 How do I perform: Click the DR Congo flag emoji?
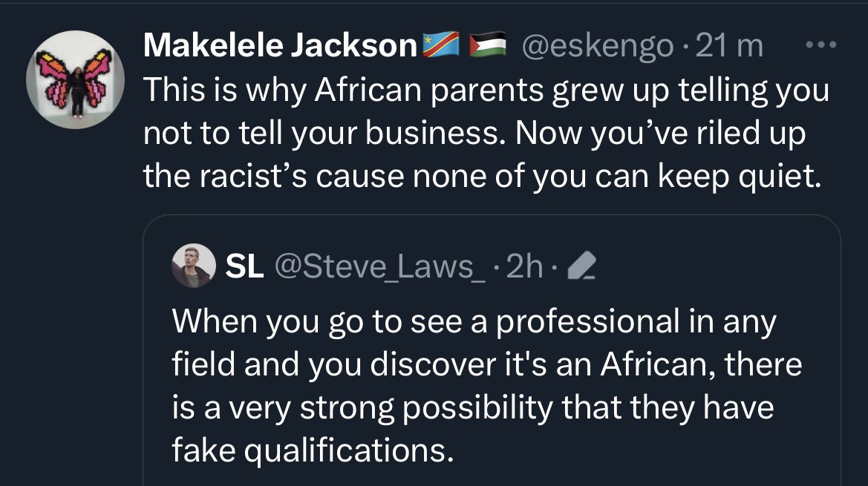click(443, 47)
